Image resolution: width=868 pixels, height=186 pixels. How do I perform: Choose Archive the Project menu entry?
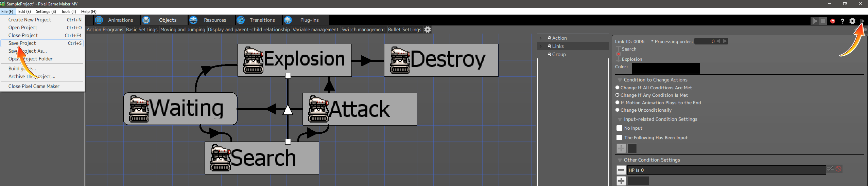(x=42, y=76)
